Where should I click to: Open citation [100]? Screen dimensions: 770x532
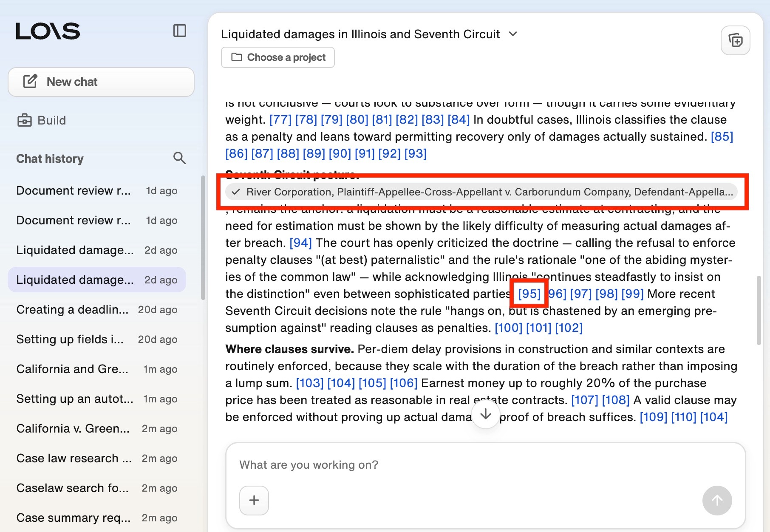tap(509, 328)
